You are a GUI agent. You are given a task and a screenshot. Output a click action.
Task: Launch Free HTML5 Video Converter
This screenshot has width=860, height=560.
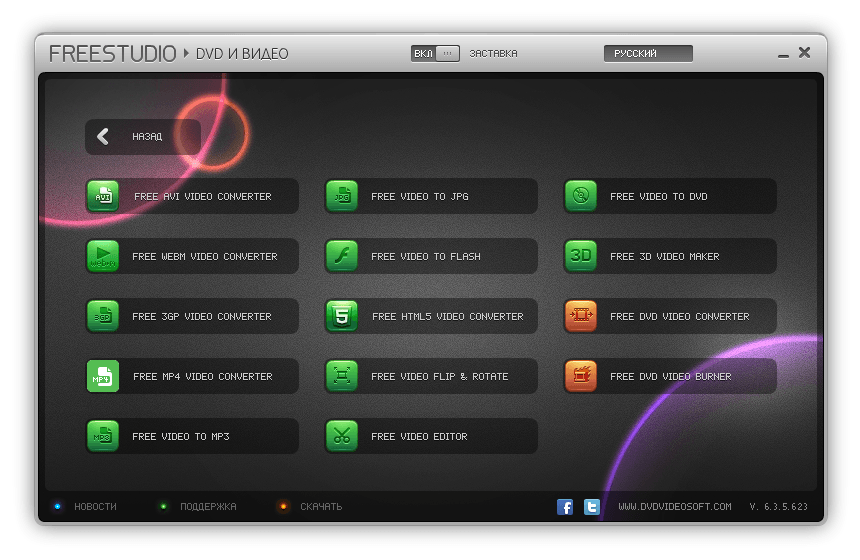click(x=432, y=316)
